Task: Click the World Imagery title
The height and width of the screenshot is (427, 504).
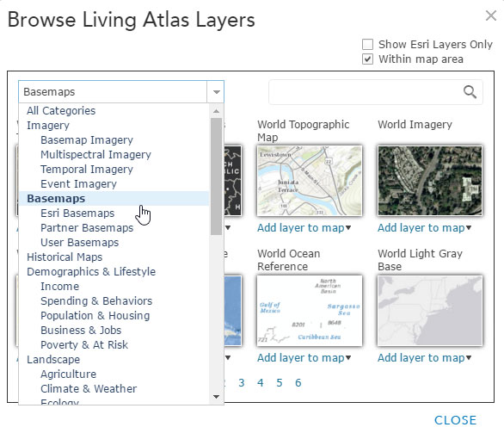Action: point(415,125)
